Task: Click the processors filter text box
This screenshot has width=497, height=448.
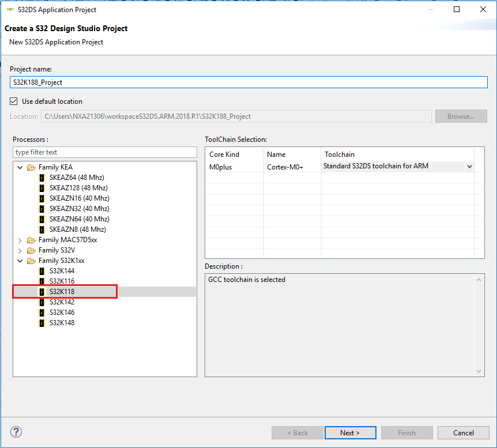Action: pos(105,152)
